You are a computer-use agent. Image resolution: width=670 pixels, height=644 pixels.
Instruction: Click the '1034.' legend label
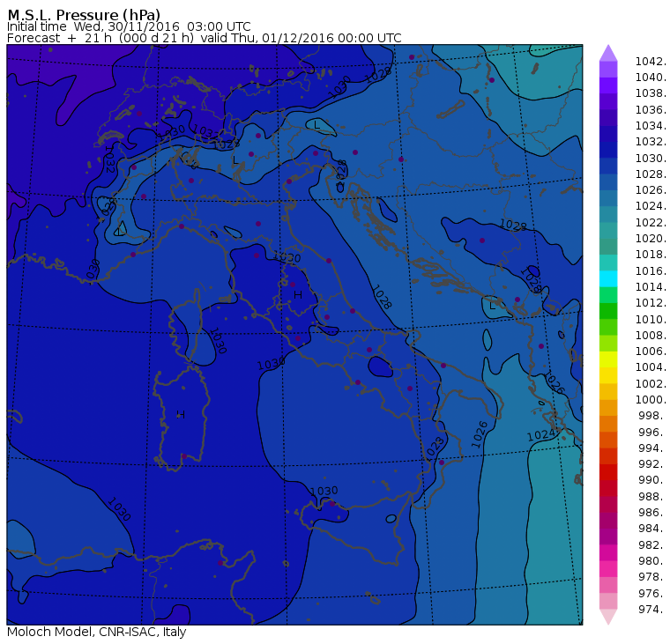coord(651,126)
